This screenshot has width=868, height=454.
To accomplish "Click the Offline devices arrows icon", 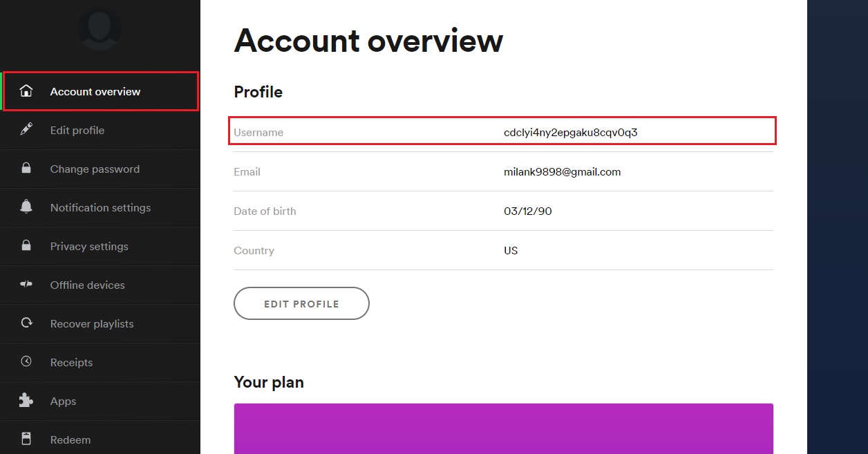I will click(26, 285).
